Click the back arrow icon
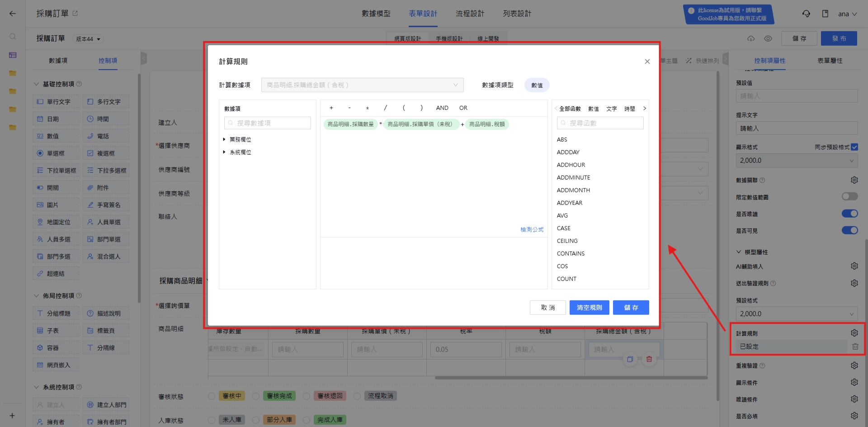 13,14
